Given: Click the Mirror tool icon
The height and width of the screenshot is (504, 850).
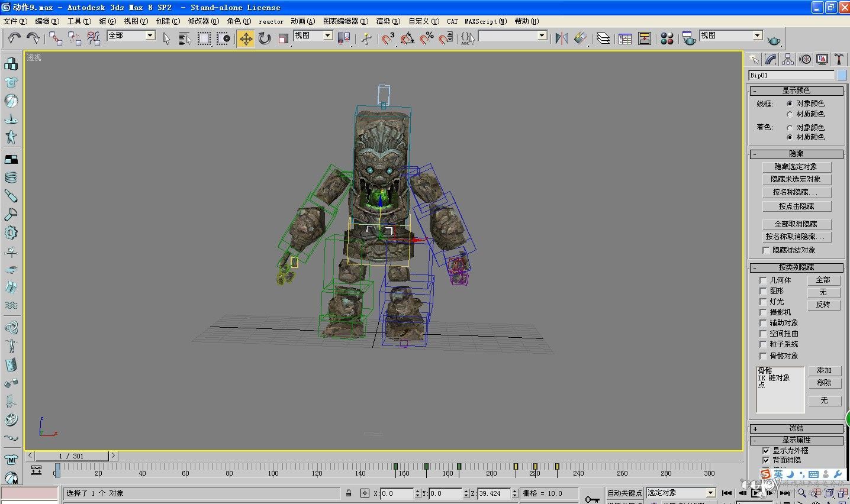Looking at the screenshot, I should pyautogui.click(x=561, y=38).
